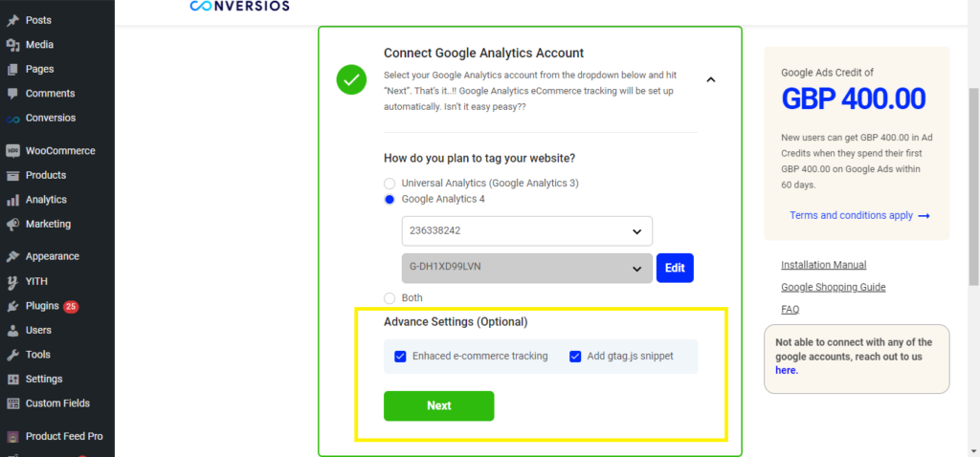Image resolution: width=980 pixels, height=457 pixels.
Task: Toggle Add gtag.js snippet checkbox
Action: (575, 357)
